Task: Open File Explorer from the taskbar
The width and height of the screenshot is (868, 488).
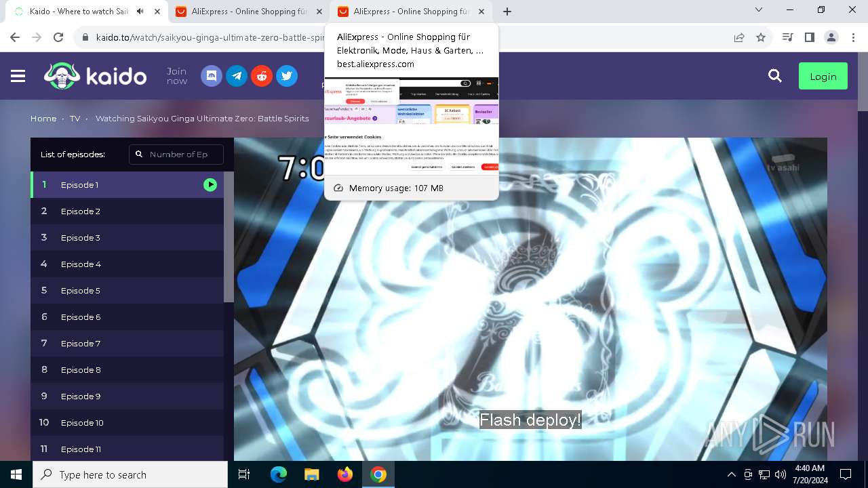Action: 312,474
